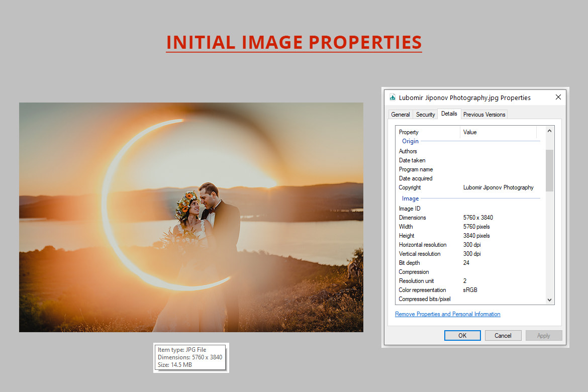Click the Bit depth value 24

(x=466, y=262)
